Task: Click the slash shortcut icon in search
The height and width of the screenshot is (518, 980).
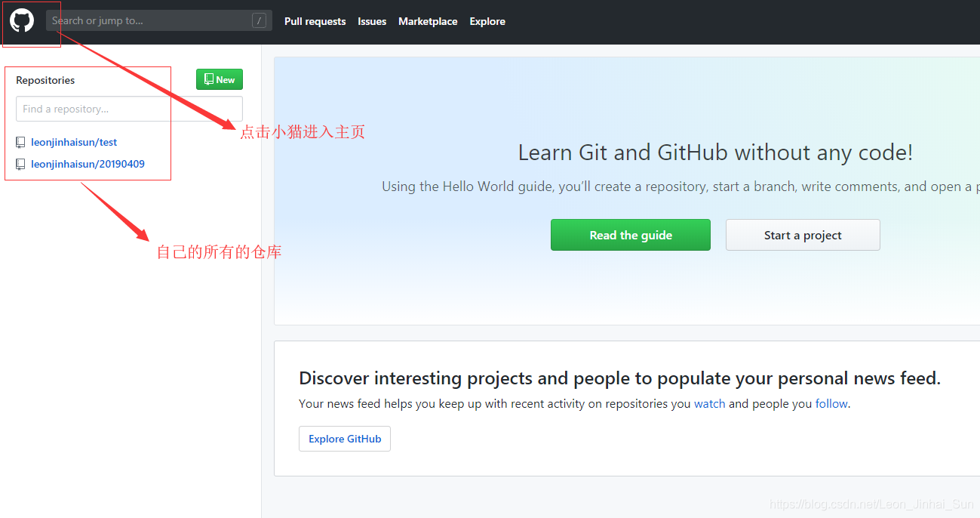Action: (x=259, y=20)
